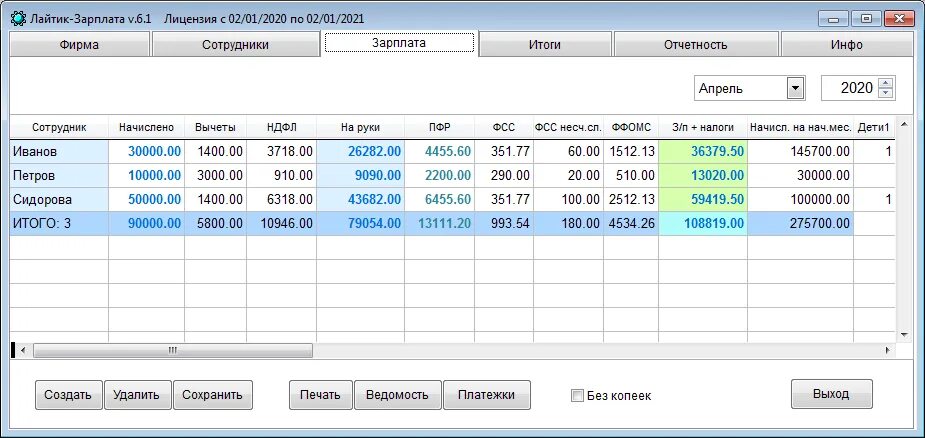
Task: Click the ИТОГО: 3 row label
Action: pyautogui.click(x=59, y=224)
